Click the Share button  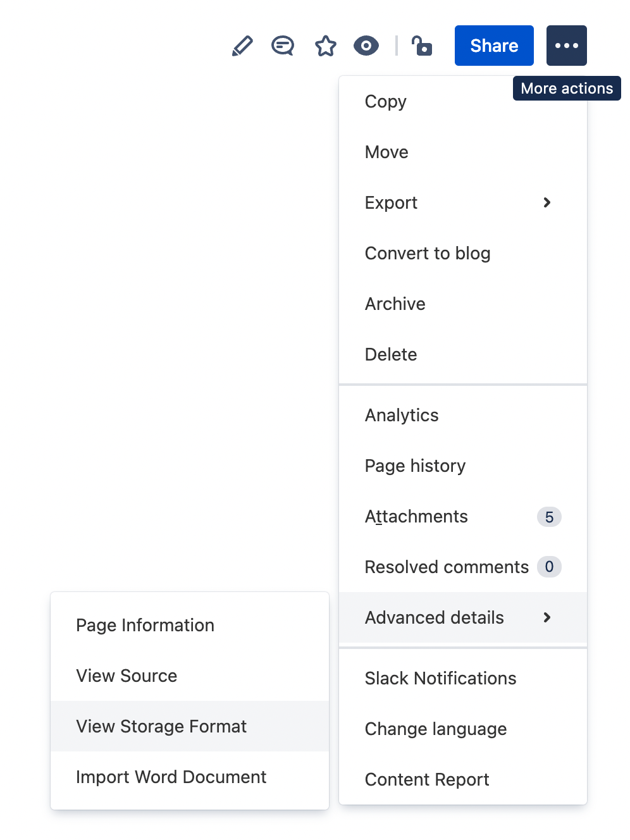(493, 46)
